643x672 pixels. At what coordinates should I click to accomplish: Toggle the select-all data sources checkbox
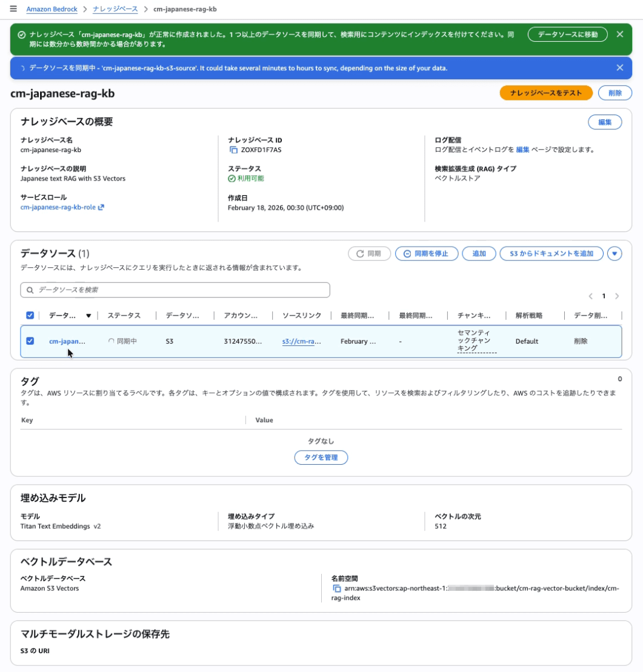click(x=30, y=316)
